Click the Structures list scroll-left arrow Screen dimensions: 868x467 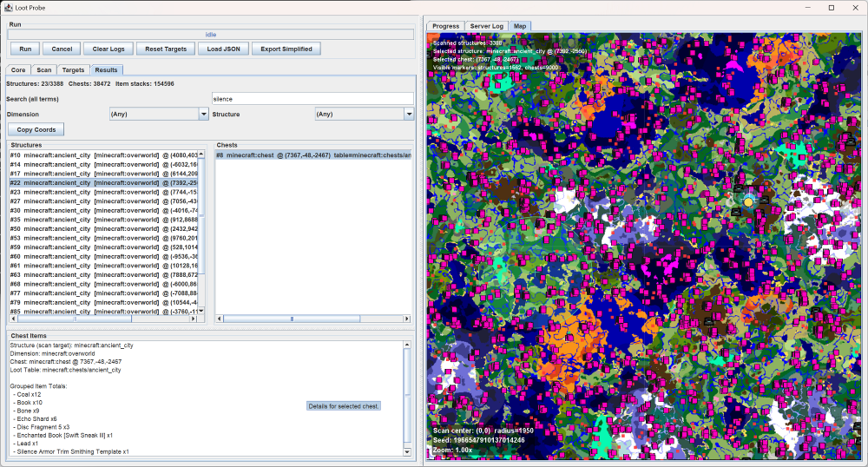click(11, 319)
